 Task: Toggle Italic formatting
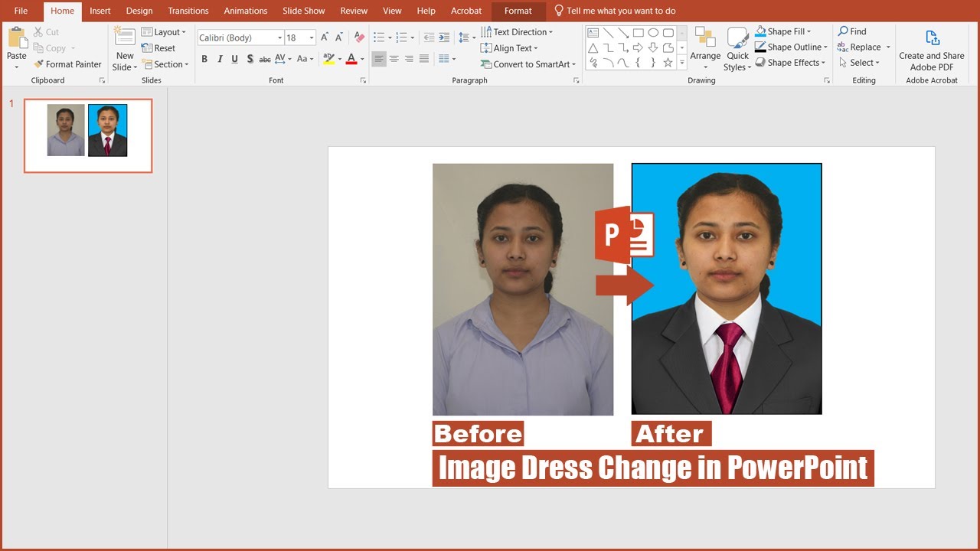pyautogui.click(x=220, y=59)
